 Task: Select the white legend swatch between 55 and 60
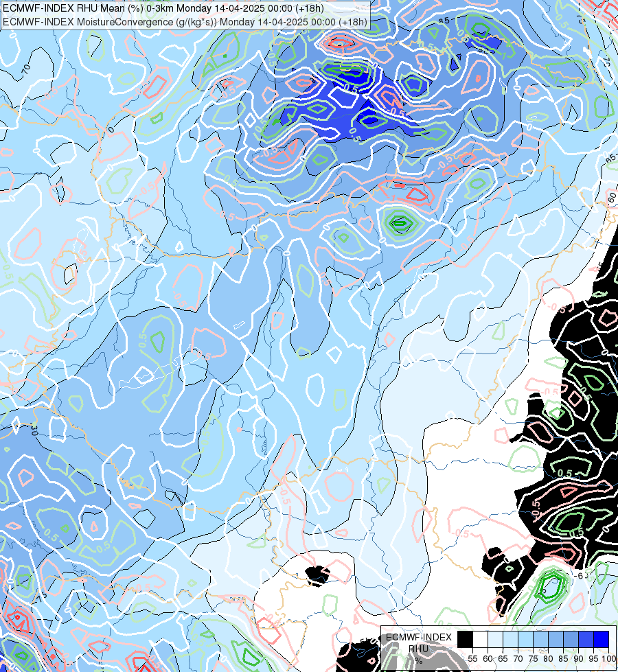[481, 639]
